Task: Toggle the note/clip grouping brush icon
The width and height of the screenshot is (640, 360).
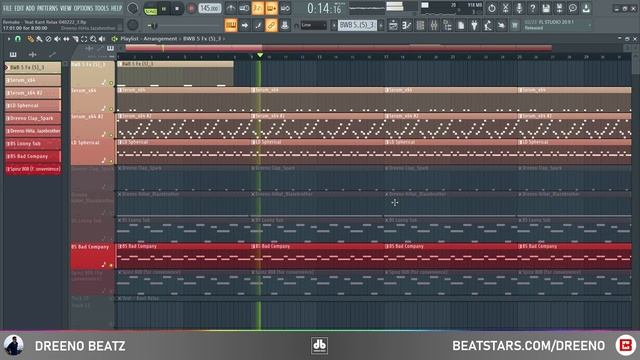Action: point(258,25)
